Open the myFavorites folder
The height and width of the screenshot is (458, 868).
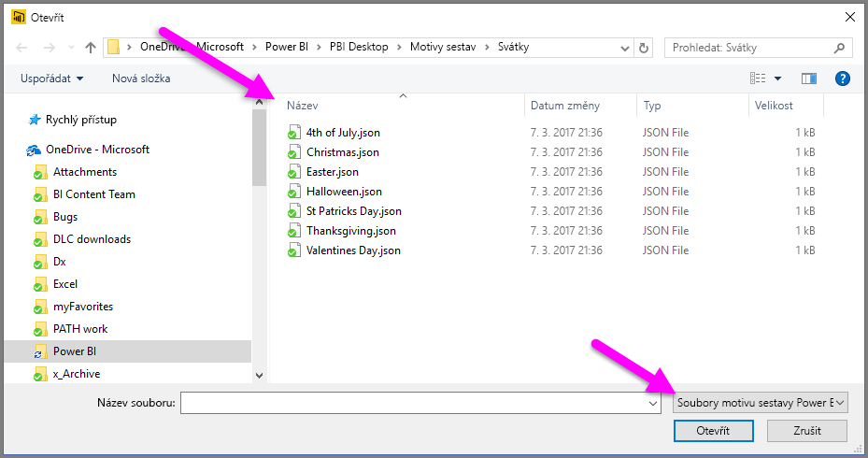point(83,307)
